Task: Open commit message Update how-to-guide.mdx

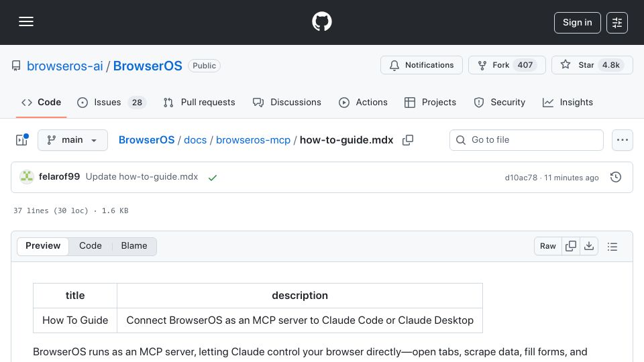Action: [142, 176]
